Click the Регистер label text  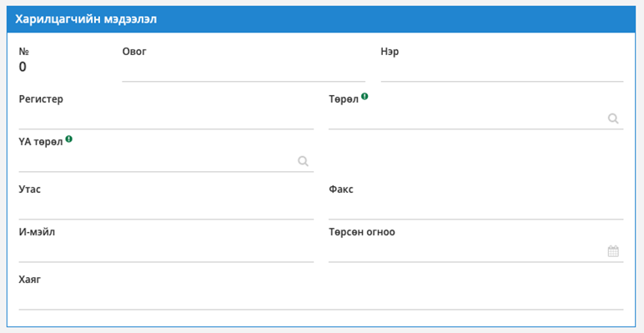[x=41, y=99]
